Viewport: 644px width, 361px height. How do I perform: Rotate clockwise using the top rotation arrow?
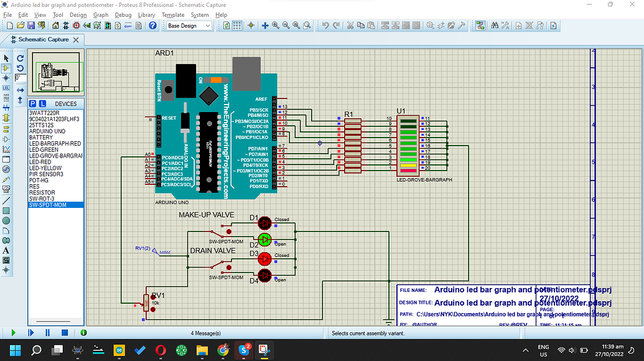tap(20, 59)
